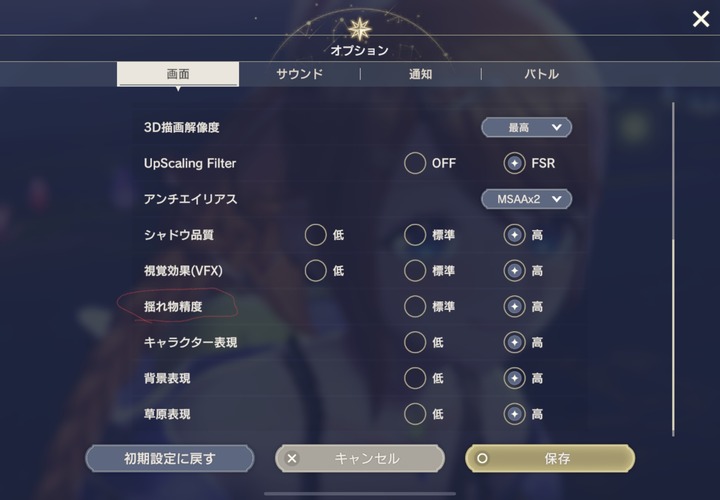Click the circle icon on 保存 button
The height and width of the screenshot is (500, 720).
482,458
